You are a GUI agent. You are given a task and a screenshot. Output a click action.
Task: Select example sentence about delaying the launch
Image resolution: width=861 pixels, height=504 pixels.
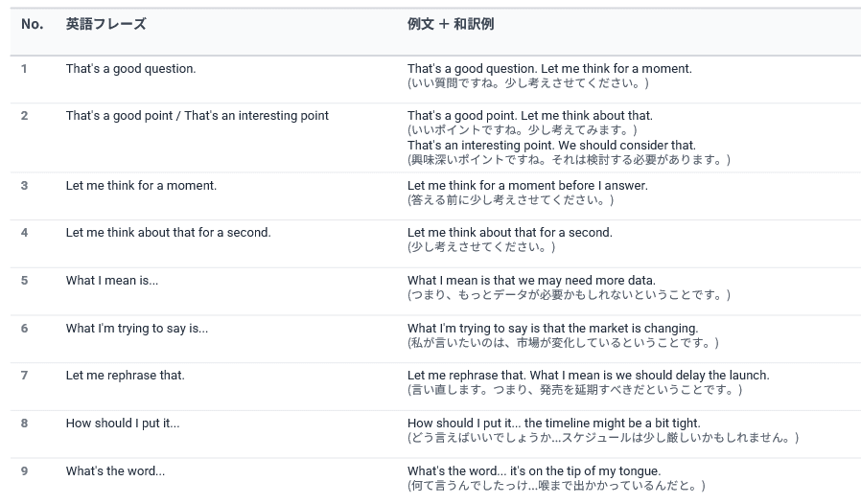pos(588,376)
